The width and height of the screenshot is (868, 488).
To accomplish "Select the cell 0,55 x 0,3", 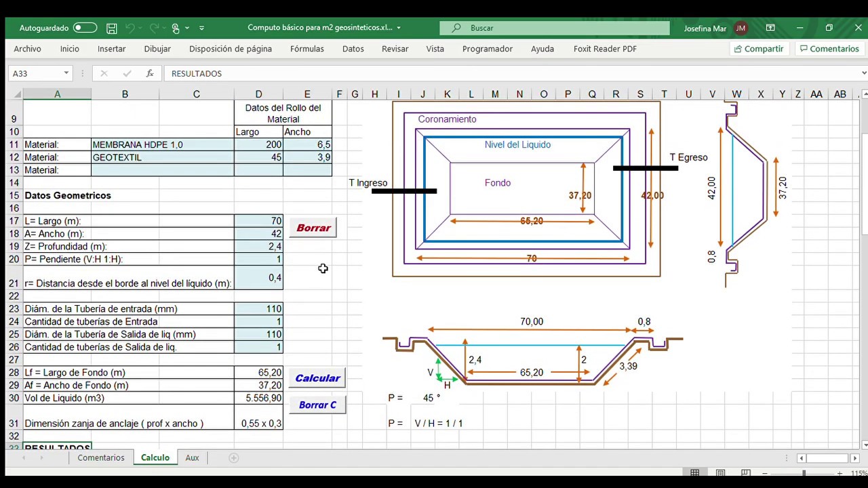I will point(258,417).
